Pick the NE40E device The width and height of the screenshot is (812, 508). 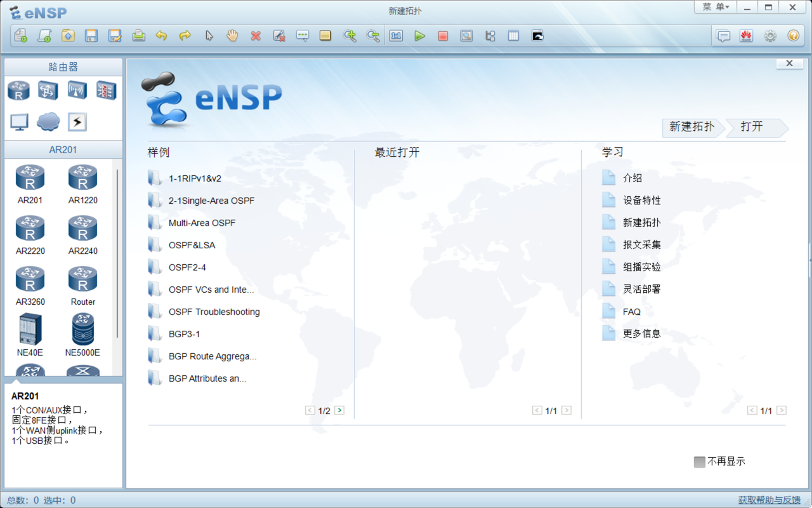(30, 335)
